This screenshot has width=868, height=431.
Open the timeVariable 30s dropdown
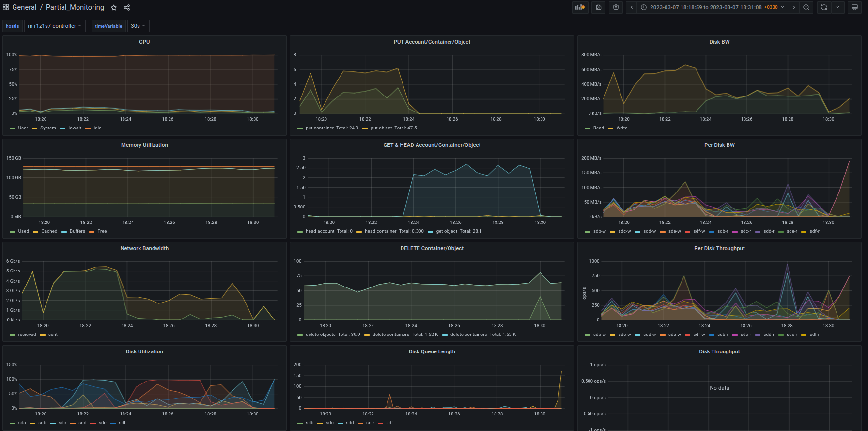pos(138,26)
